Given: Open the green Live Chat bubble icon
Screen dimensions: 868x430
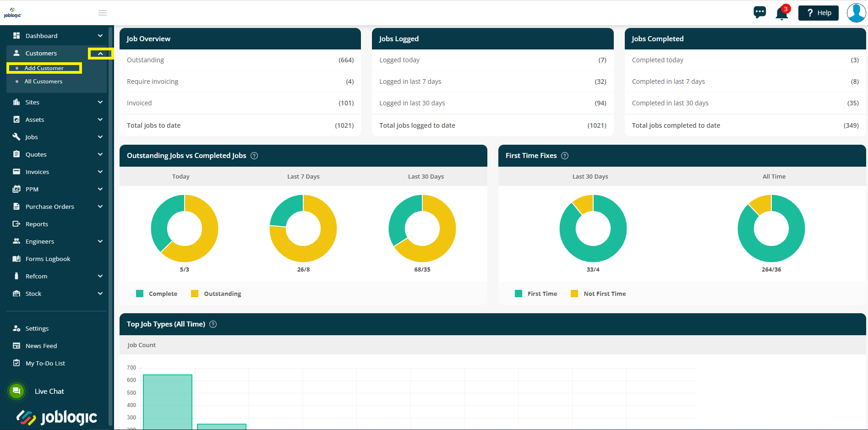Looking at the screenshot, I should [16, 391].
